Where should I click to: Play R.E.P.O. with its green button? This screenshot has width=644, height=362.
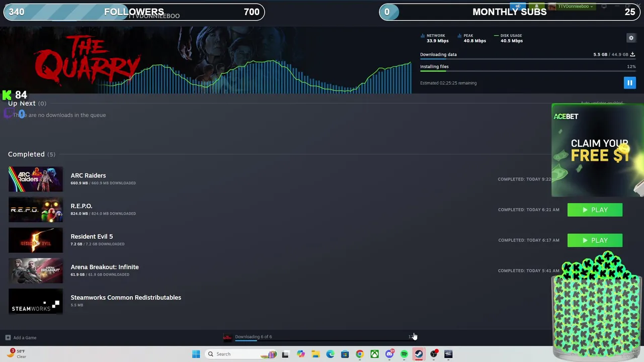pyautogui.click(x=595, y=210)
